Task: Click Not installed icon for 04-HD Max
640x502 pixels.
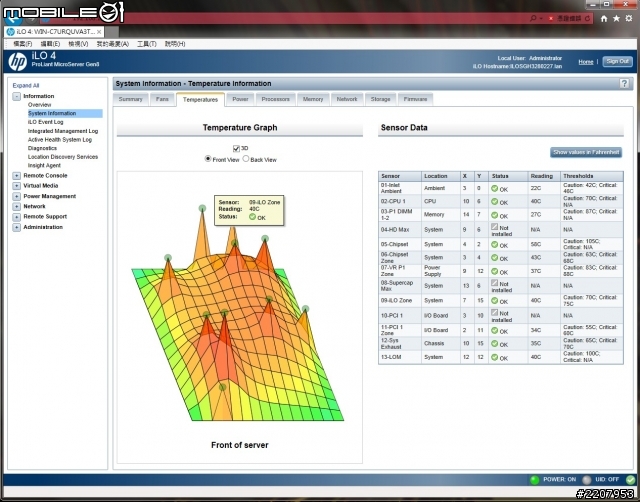Action: [x=494, y=227]
